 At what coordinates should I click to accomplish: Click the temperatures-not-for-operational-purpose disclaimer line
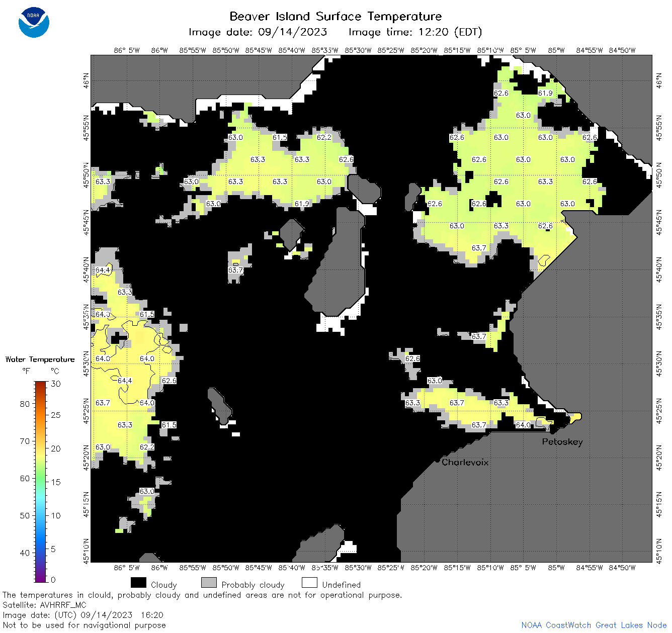click(202, 595)
